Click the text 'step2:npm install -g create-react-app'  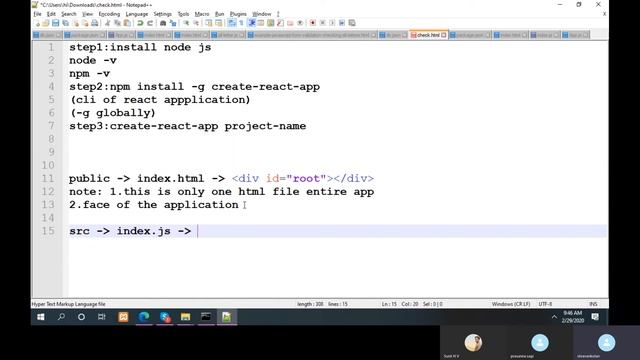click(194, 87)
